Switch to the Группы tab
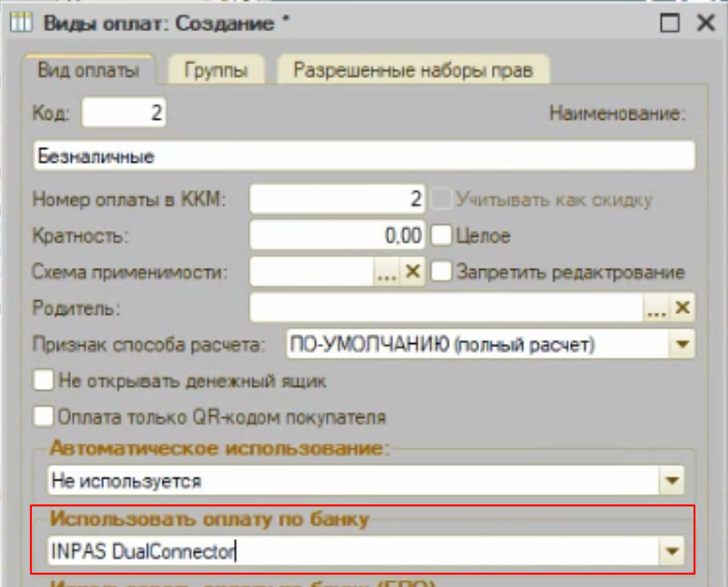This screenshot has width=728, height=587. pos(215,71)
